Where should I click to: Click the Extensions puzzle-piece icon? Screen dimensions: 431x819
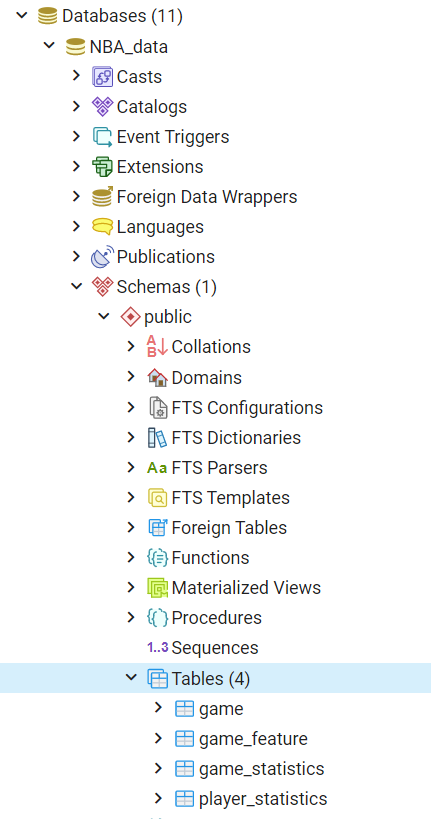102,167
